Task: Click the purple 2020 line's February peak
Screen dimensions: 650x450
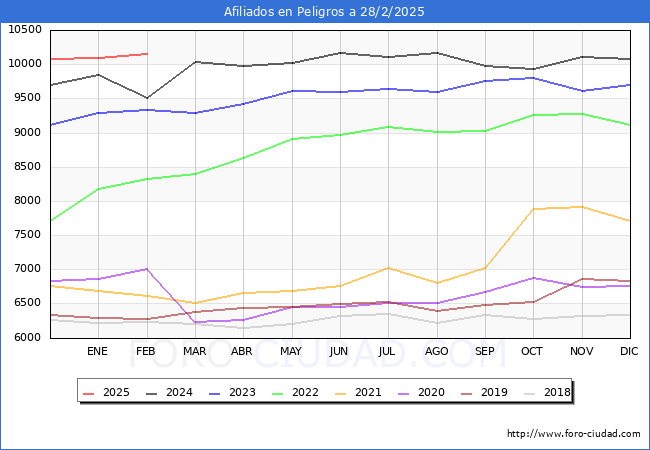Action: coord(147,269)
